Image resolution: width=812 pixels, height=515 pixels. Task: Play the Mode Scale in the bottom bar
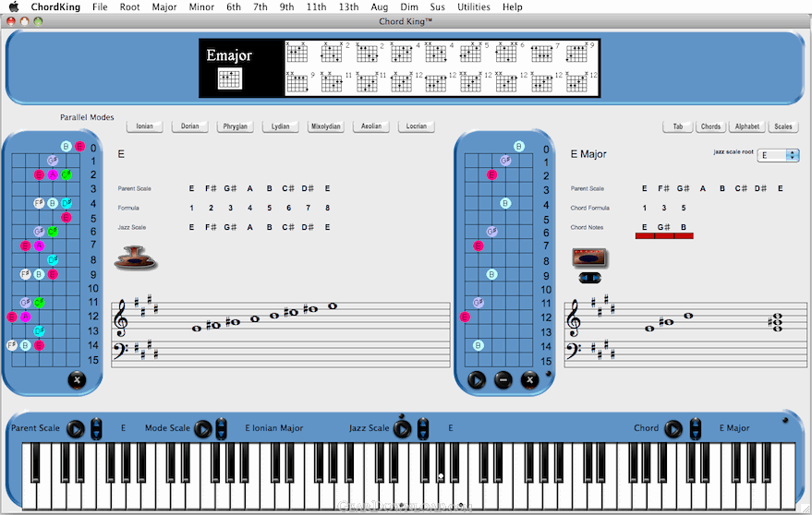(x=202, y=429)
